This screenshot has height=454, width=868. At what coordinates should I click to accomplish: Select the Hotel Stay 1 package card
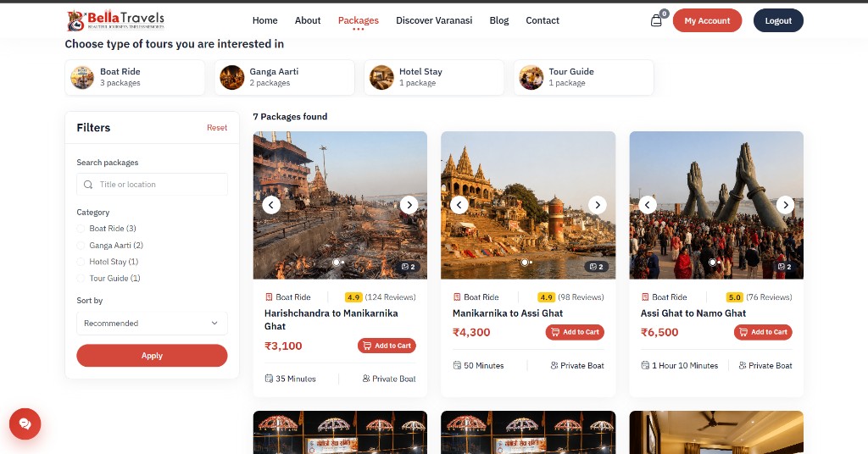(434, 77)
